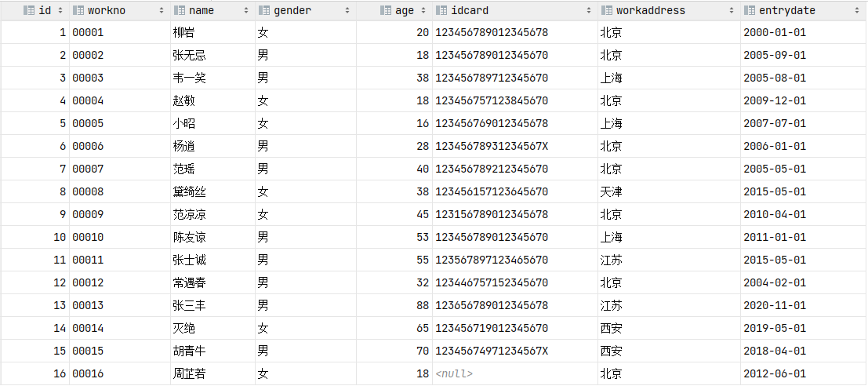Click the entrydate cell 2019-05-01
This screenshot has width=868, height=386.
[x=775, y=328]
